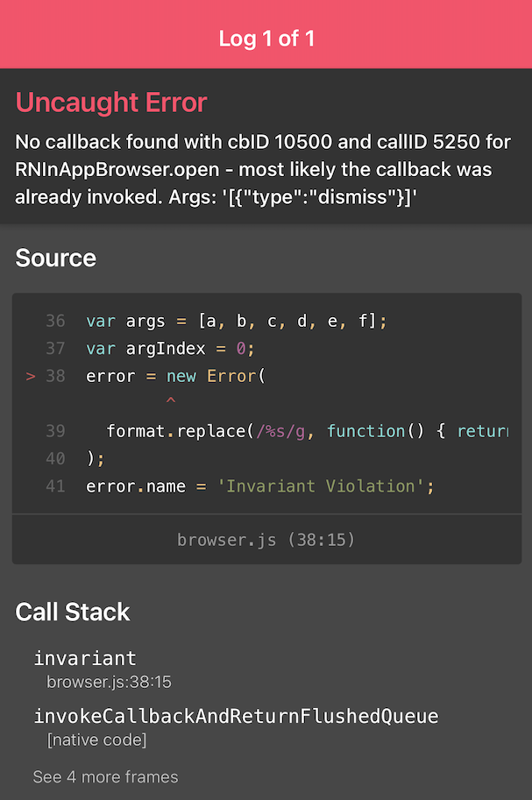This screenshot has height=800, width=532.
Task: Expand See 4 more frames
Action: tap(105, 776)
